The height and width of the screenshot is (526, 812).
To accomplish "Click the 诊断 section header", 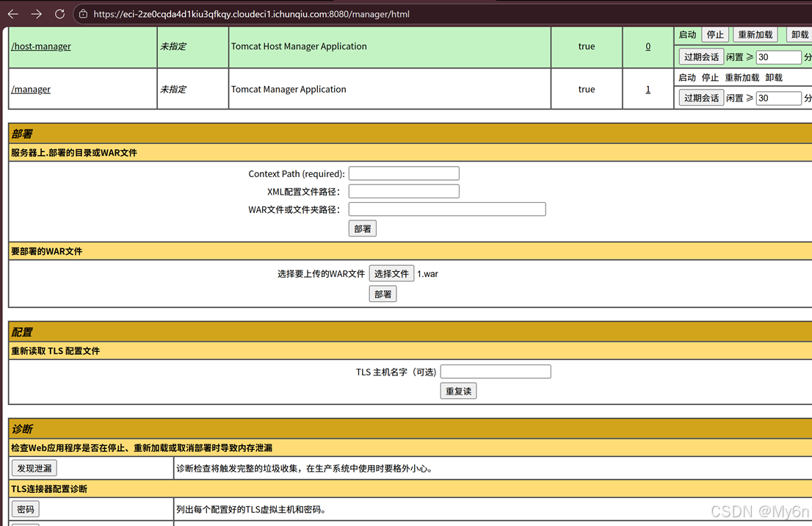I will pos(22,428).
